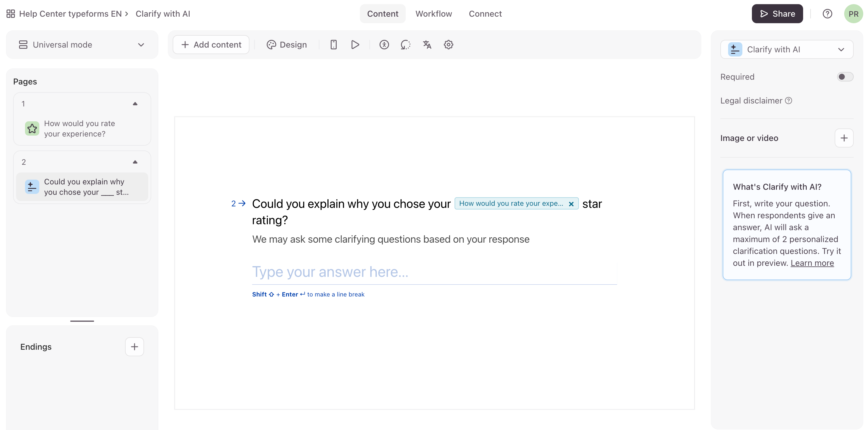
Task: Follow the Learn more link
Action: (812, 263)
